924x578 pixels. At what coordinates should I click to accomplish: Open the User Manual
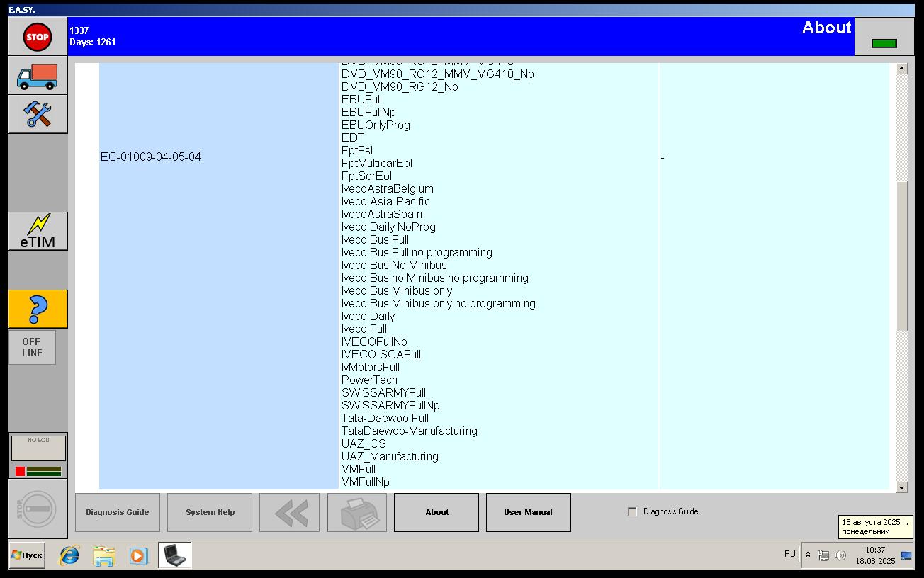tap(529, 512)
